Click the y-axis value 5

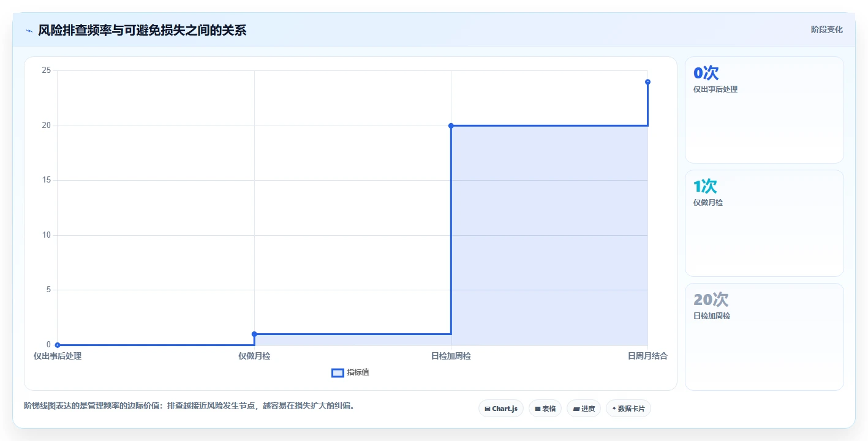click(48, 290)
